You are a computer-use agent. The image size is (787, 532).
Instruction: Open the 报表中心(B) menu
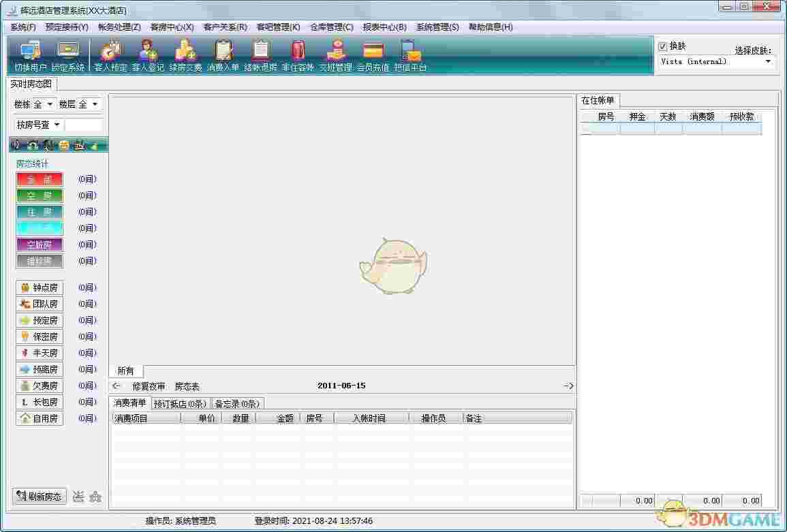[x=384, y=27]
